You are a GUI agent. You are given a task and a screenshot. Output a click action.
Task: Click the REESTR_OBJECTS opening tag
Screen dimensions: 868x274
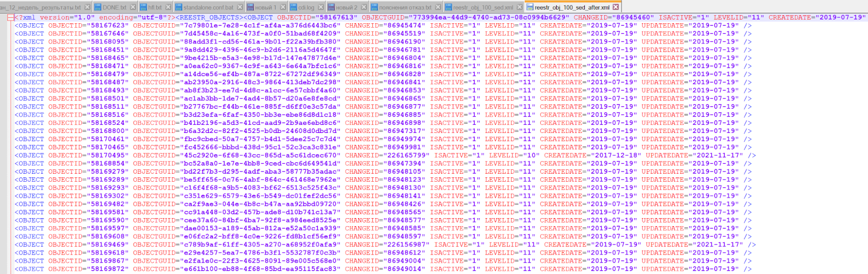(x=209, y=17)
